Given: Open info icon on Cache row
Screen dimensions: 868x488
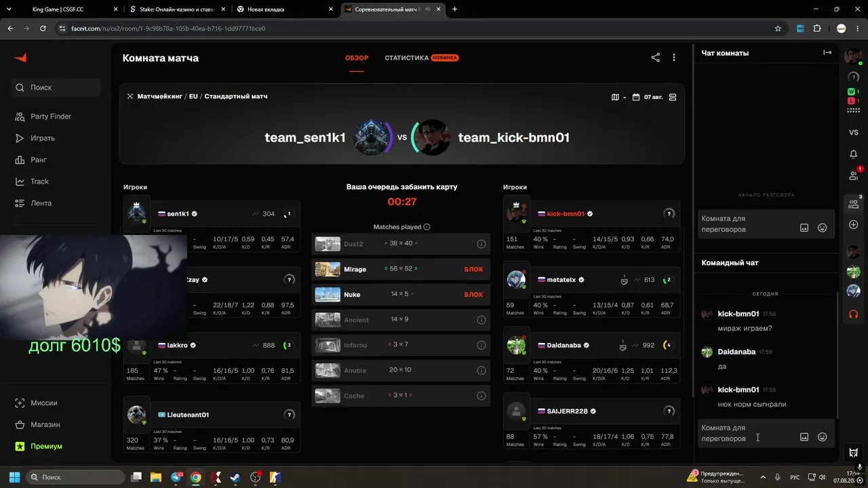Looking at the screenshot, I should [x=481, y=396].
